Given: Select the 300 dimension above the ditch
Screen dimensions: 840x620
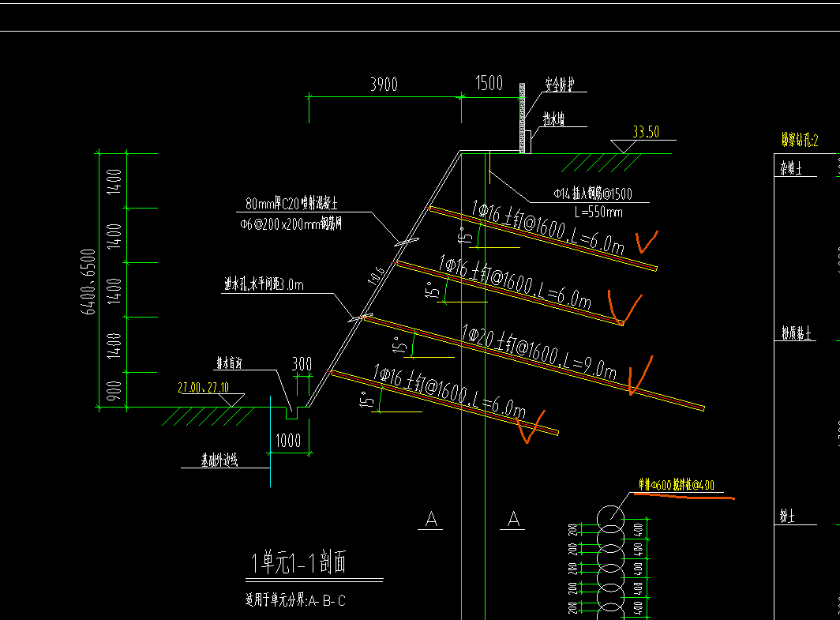Looking at the screenshot, I should (302, 364).
